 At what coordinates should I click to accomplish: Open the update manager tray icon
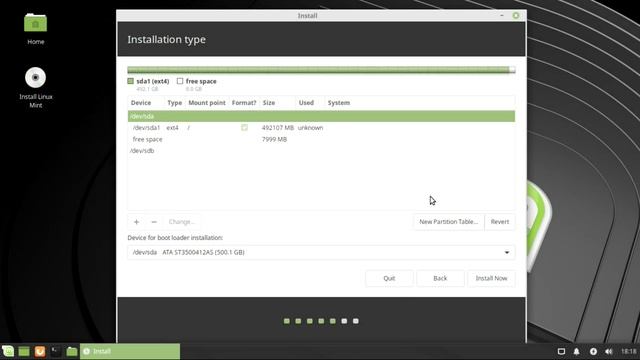click(x=593, y=351)
